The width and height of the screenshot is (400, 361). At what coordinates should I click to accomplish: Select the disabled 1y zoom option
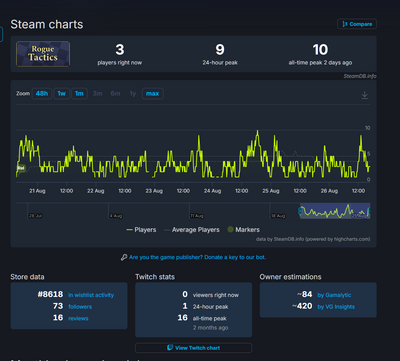[133, 94]
